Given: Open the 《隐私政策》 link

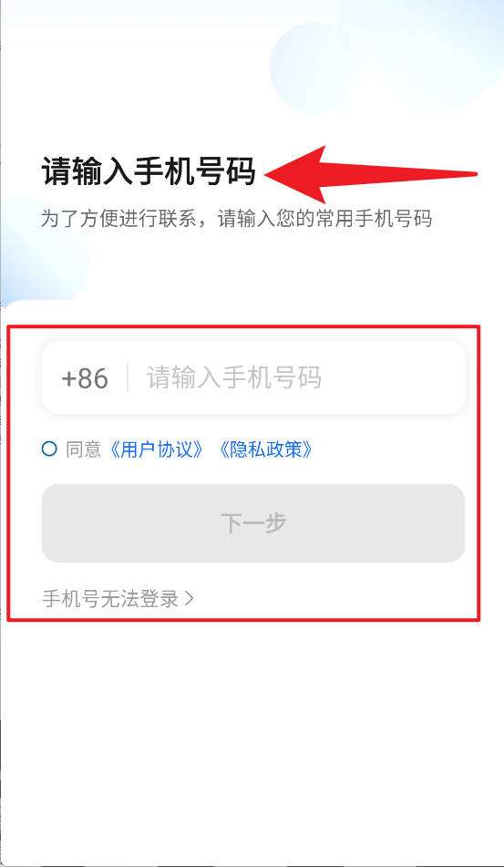Looking at the screenshot, I should coord(266,449).
